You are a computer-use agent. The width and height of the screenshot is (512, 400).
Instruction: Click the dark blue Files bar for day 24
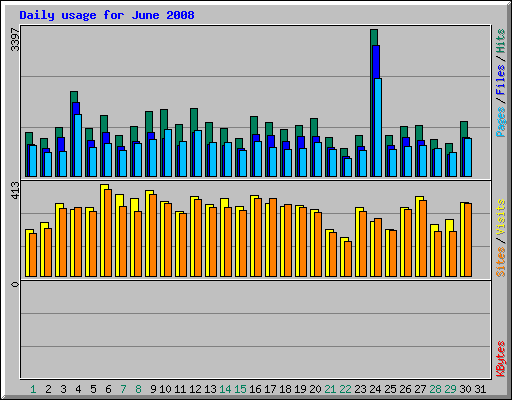(x=376, y=62)
